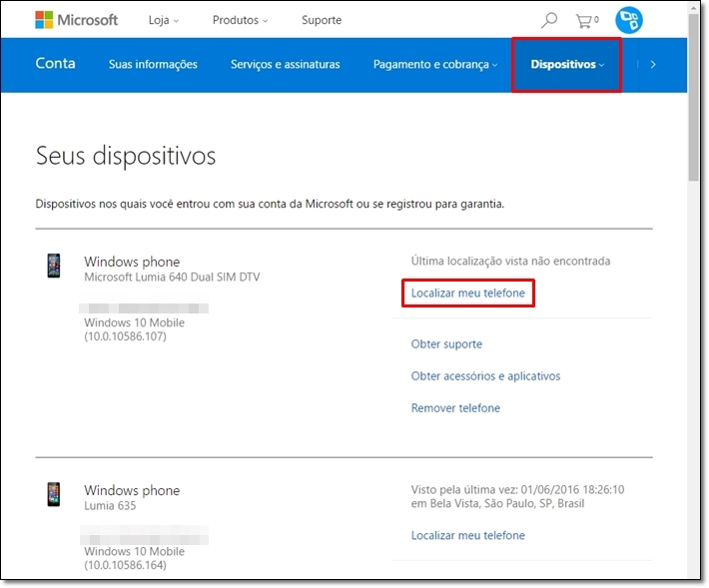This screenshot has width=709, height=588.
Task: Open the shopping cart icon
Action: (586, 20)
